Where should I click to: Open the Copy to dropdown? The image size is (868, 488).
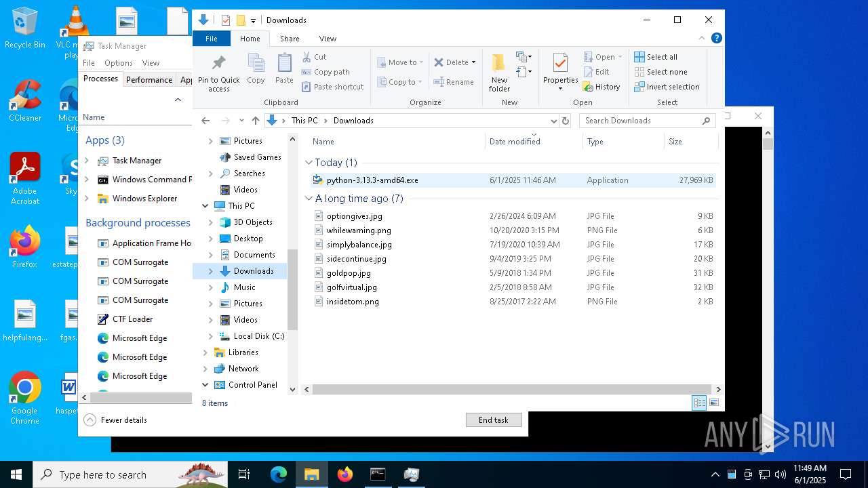[x=399, y=82]
